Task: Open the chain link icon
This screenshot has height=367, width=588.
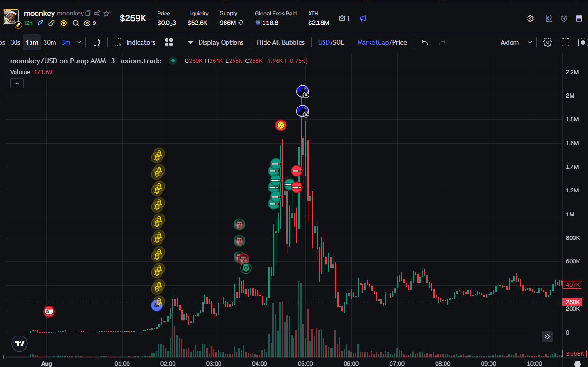Action: click(x=52, y=23)
